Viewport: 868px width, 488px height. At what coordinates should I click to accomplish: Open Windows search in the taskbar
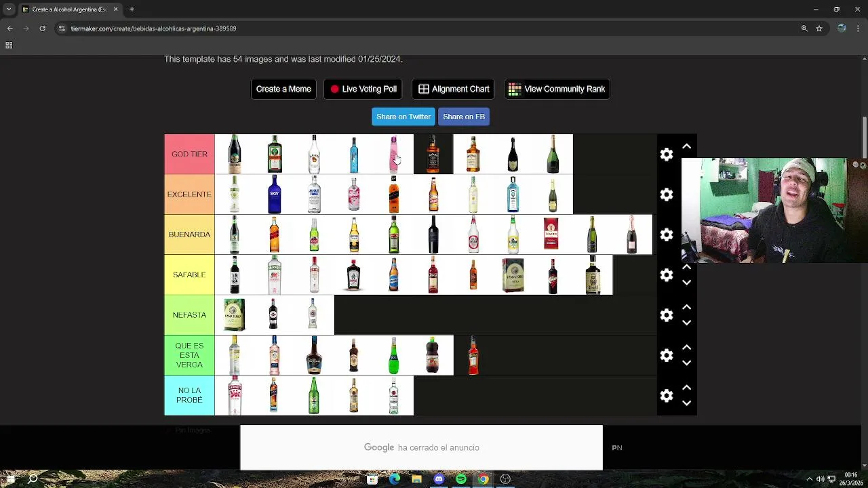pos(33,479)
